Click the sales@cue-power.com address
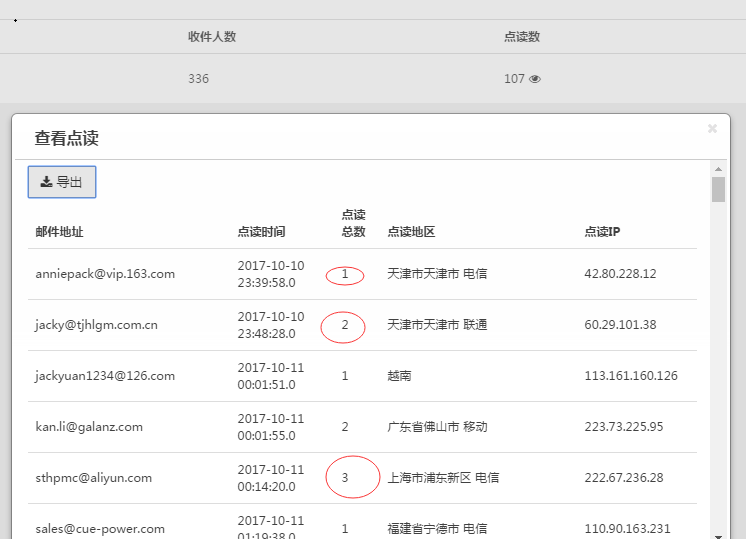The width and height of the screenshot is (746, 539). coord(100,529)
